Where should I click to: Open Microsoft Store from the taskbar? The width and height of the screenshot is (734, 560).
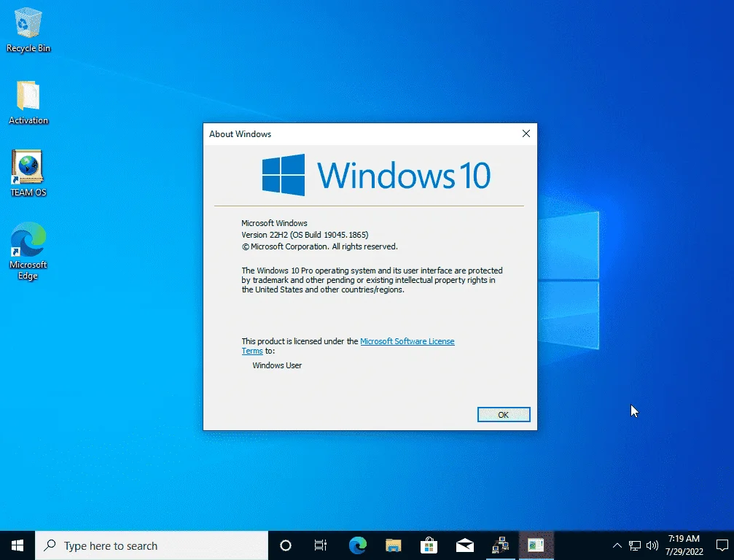429,545
